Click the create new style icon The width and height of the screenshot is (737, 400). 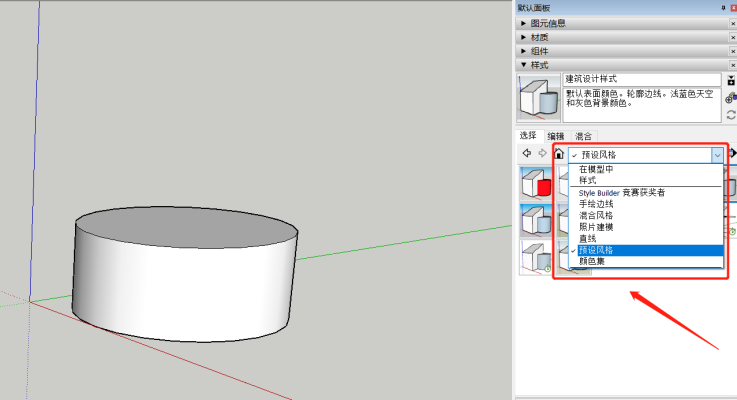pos(731,98)
